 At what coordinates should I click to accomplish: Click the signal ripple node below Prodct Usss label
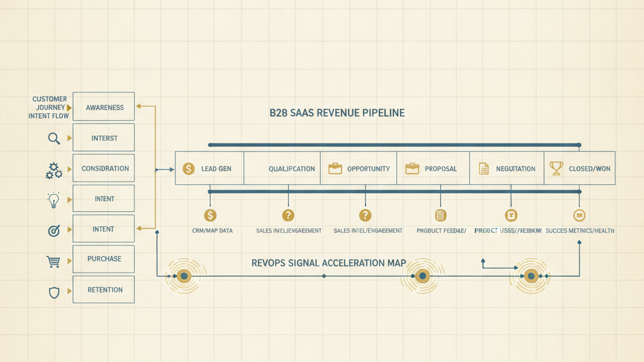coord(531,277)
